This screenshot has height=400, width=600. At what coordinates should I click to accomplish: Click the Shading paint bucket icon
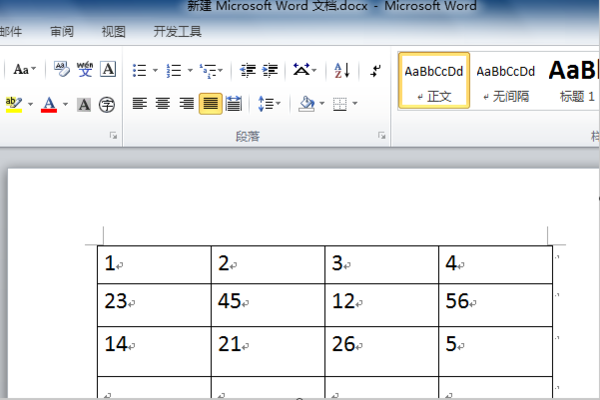(x=307, y=104)
